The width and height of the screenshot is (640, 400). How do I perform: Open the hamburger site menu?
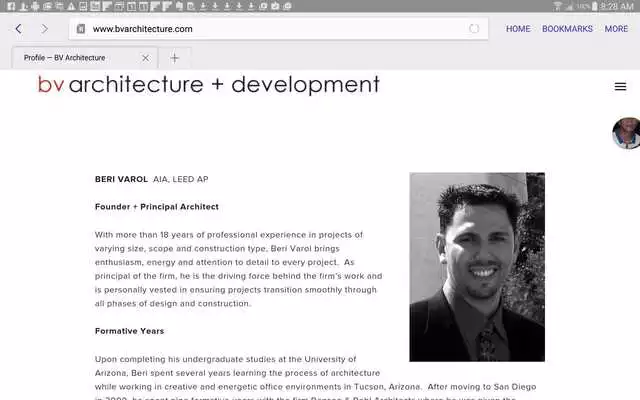[620, 87]
